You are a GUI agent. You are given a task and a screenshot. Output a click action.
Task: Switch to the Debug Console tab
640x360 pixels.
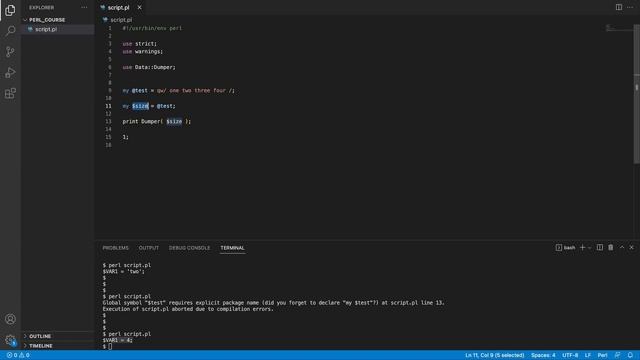click(189, 248)
